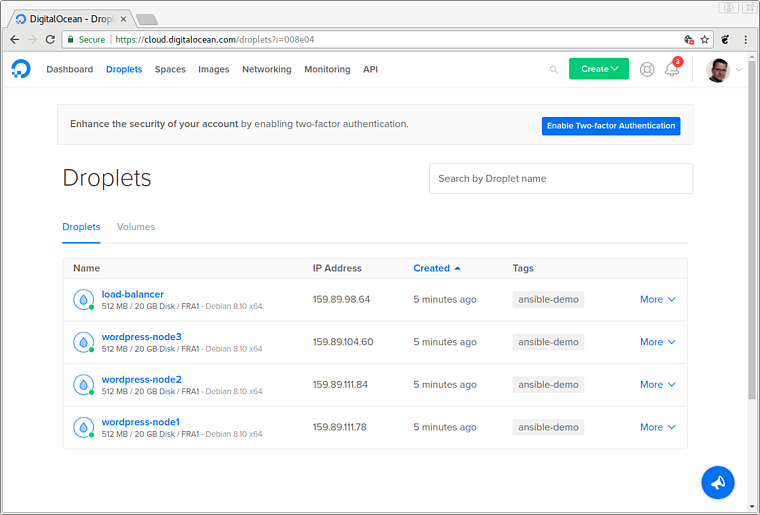Open the support lifebuoy icon

[647, 69]
